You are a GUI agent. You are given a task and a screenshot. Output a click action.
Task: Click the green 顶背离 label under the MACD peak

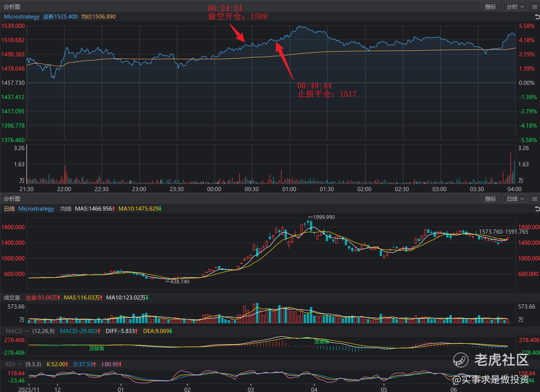[x=322, y=342]
